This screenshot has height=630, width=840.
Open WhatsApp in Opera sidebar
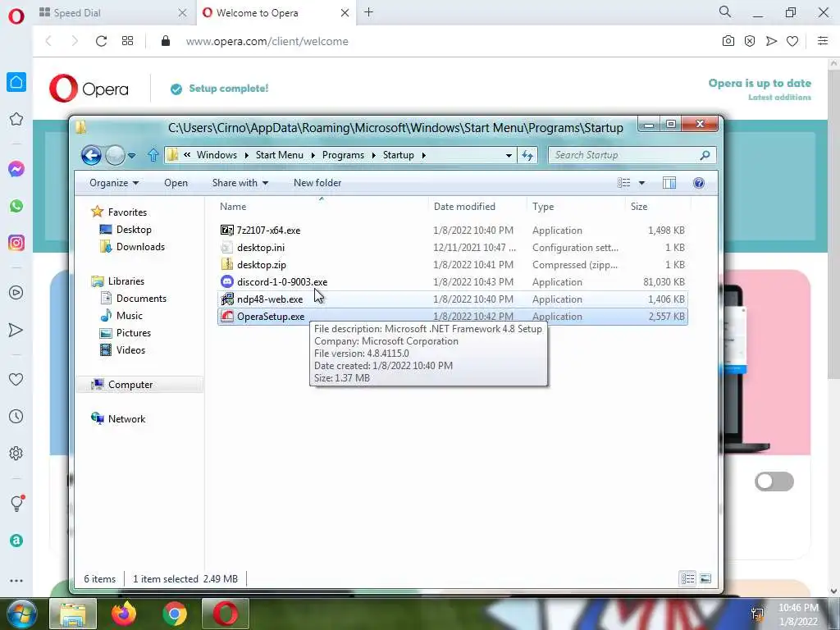[x=16, y=206]
